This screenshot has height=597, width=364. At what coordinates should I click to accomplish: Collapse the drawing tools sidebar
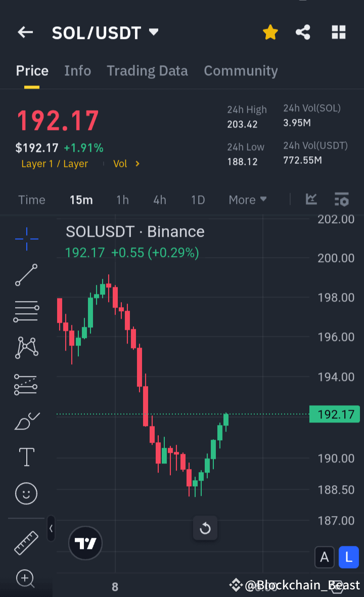pyautogui.click(x=51, y=529)
